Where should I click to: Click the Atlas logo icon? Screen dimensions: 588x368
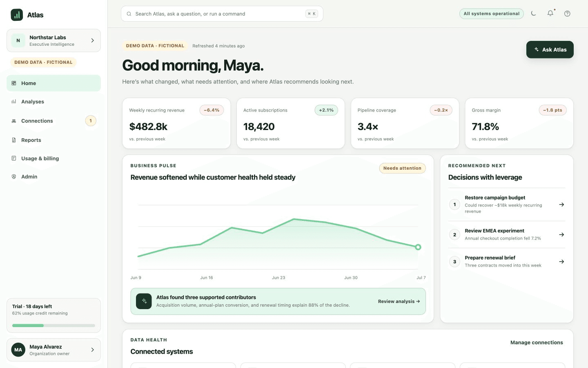point(17,15)
